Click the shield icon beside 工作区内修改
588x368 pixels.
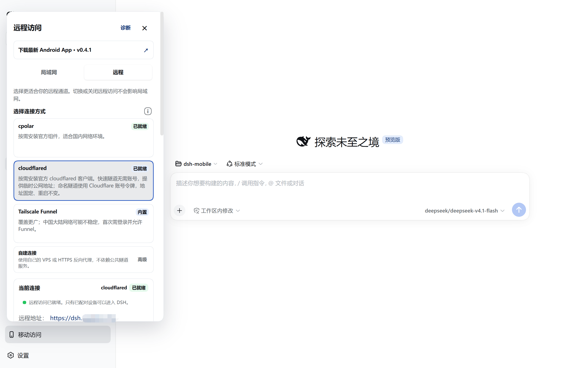point(196,210)
